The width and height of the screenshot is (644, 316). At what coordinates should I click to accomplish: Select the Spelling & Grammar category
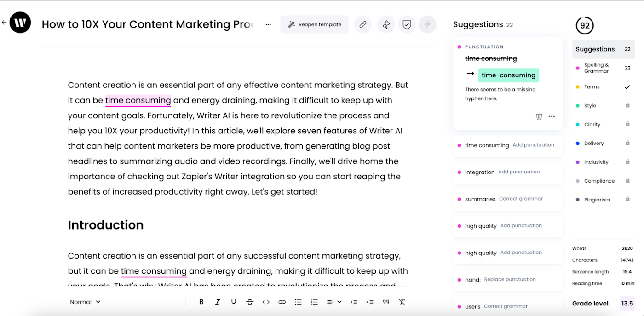coord(603,68)
